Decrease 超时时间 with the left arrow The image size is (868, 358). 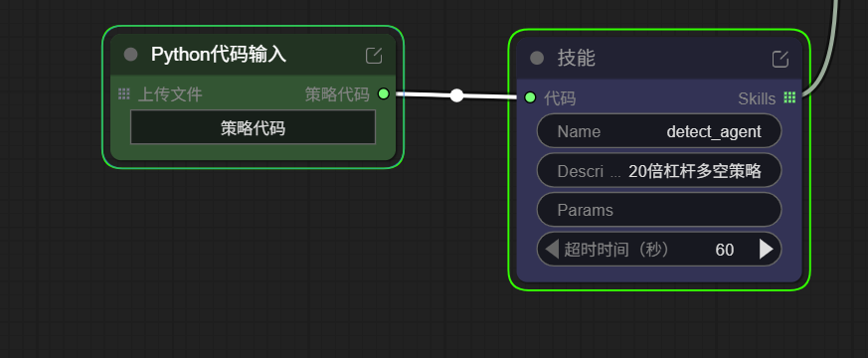[x=552, y=249]
